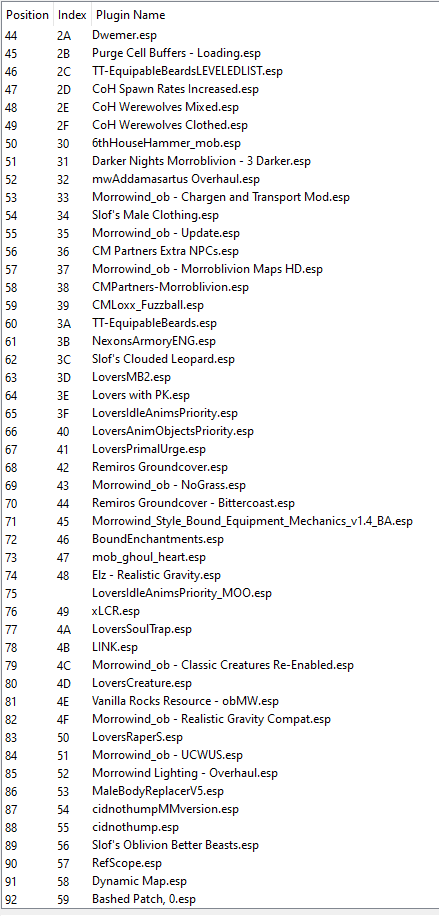Select LoversCreature.esp
The height and width of the screenshot is (916, 439).
141,683
